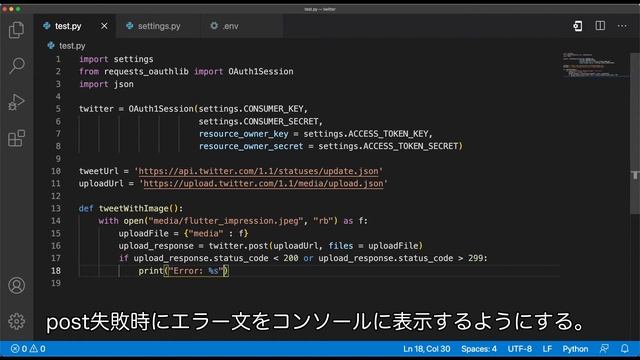The height and width of the screenshot is (360, 640).
Task: Click the Ln 18, Col 30 position indicator
Action: pos(427,349)
